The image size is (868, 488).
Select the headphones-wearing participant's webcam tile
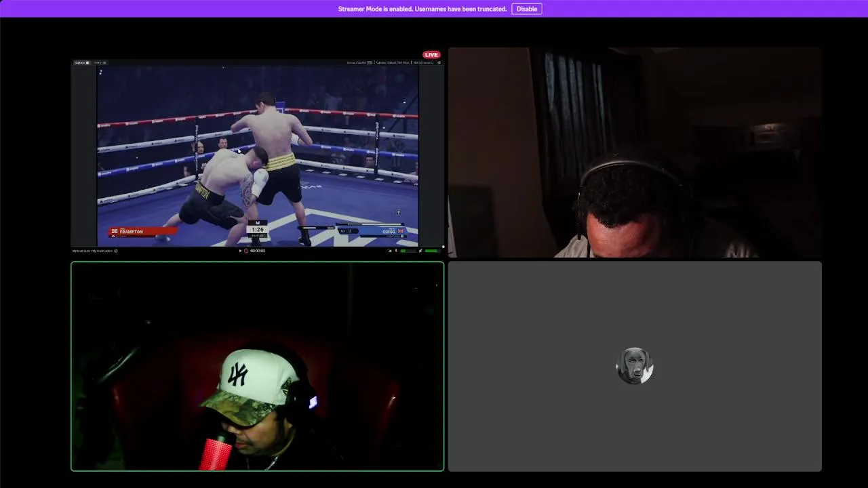635,152
